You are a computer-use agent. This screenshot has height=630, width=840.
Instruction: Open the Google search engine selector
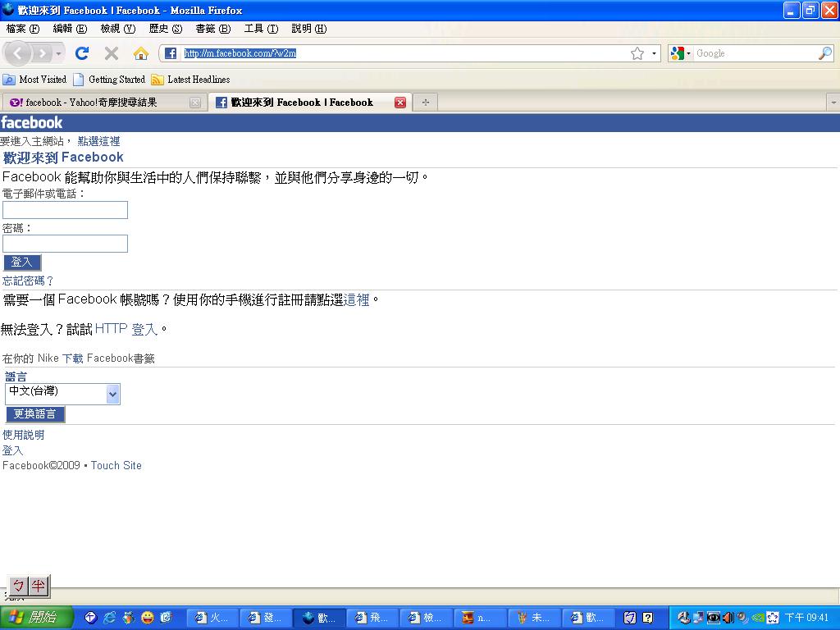coord(680,53)
